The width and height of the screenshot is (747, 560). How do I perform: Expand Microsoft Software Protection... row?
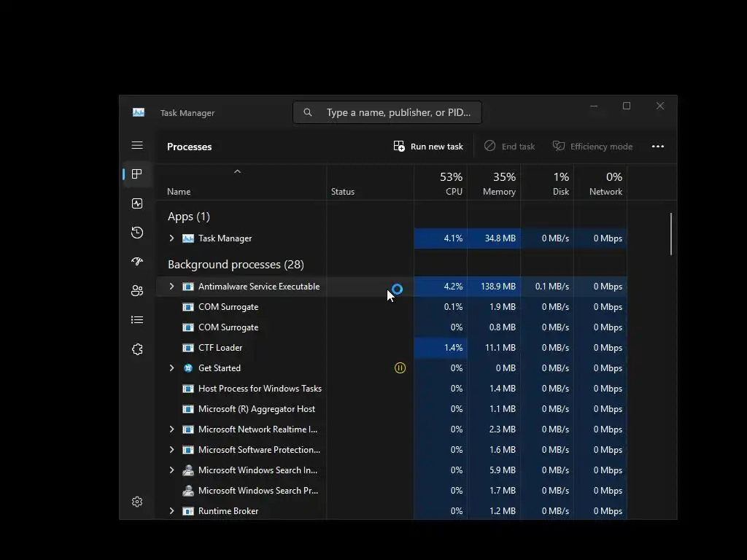point(172,450)
